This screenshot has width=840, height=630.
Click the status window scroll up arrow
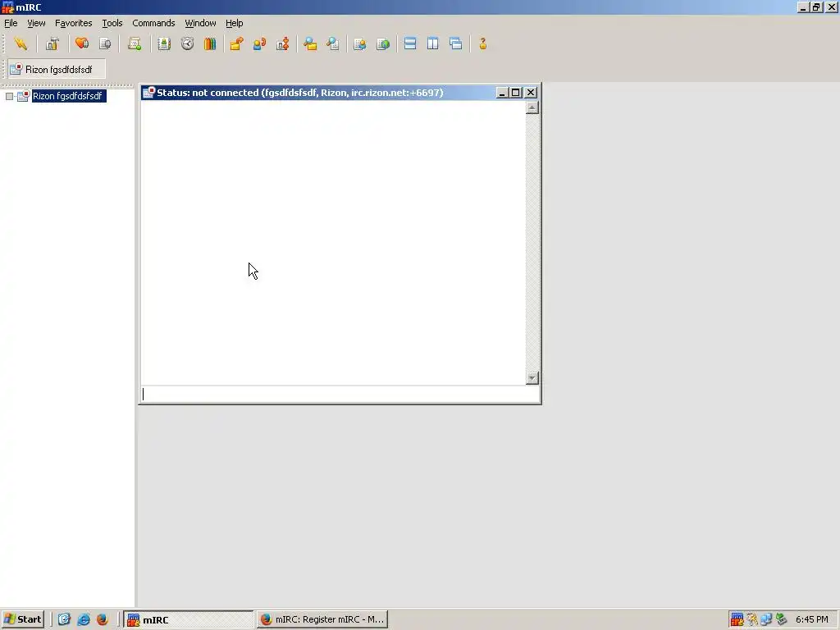pos(532,107)
